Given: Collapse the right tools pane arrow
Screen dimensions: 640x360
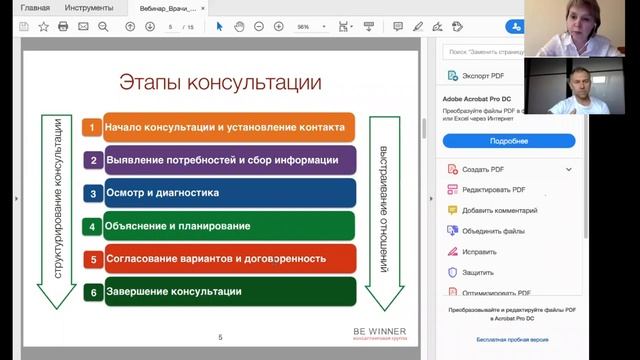Looking at the screenshot, I should 431,199.
